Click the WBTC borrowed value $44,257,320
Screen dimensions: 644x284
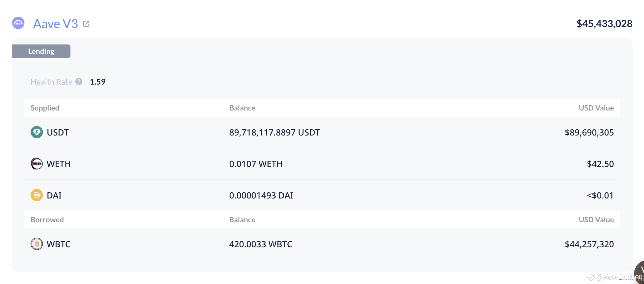589,244
